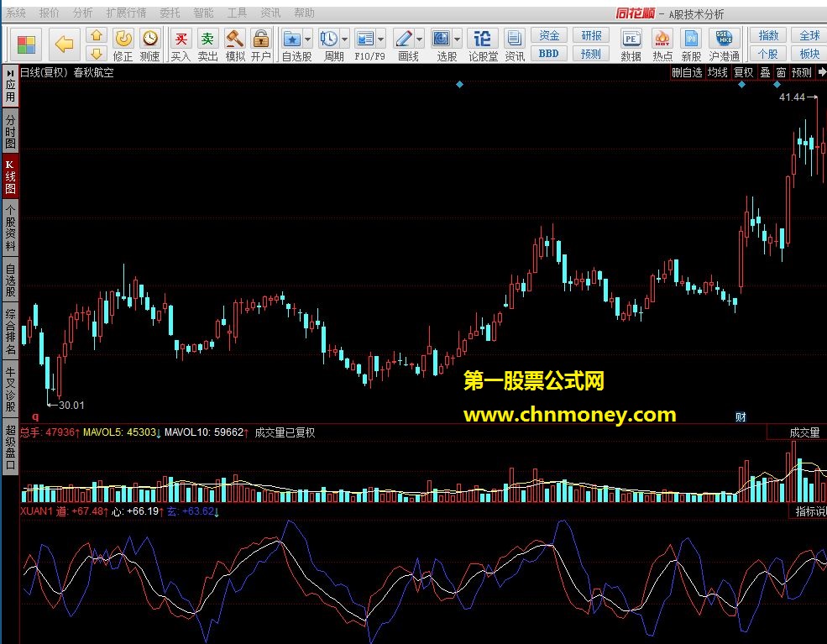The width and height of the screenshot is (827, 644).
Task: Open the 模拟 simulated trading icon
Action: click(235, 45)
